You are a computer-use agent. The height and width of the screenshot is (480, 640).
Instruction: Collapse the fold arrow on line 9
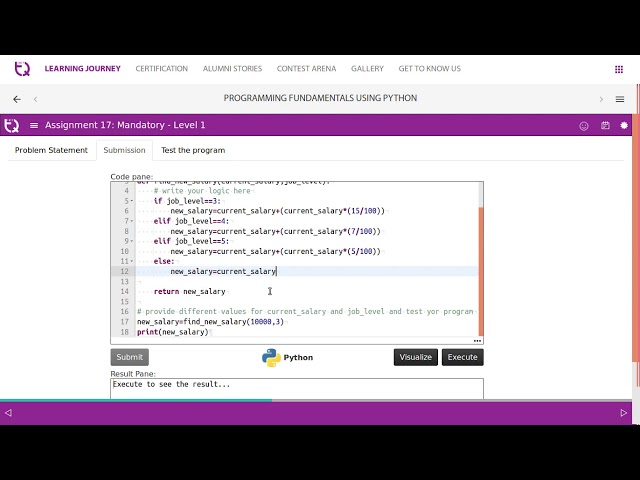point(132,241)
